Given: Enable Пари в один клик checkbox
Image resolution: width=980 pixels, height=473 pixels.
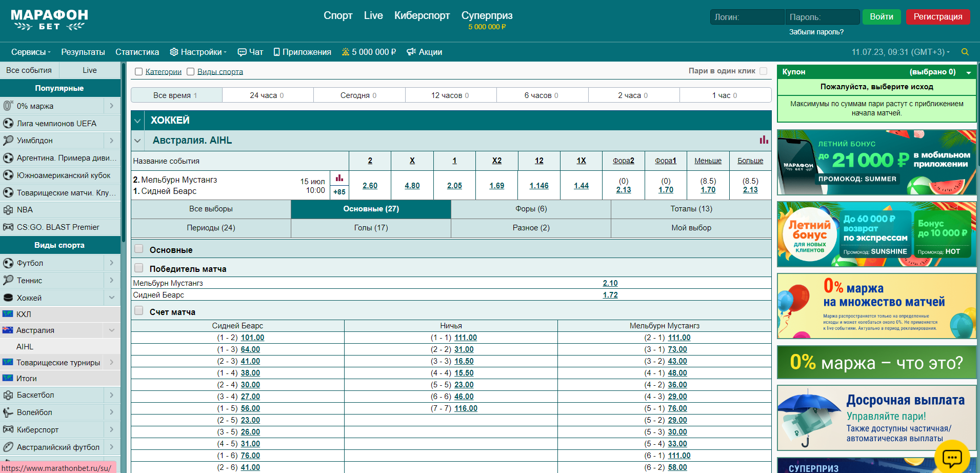Looking at the screenshot, I should (763, 71).
